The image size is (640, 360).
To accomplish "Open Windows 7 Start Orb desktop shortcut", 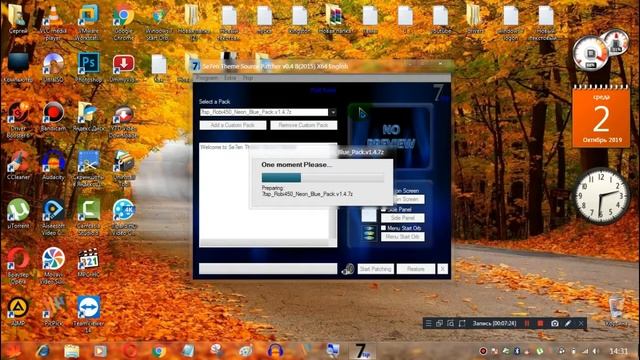I will pyautogui.click(x=159, y=23).
